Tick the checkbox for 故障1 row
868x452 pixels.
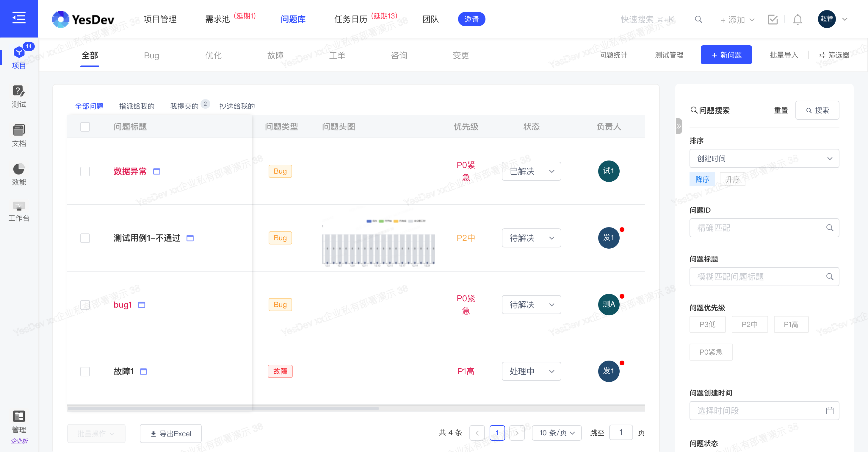click(x=85, y=371)
